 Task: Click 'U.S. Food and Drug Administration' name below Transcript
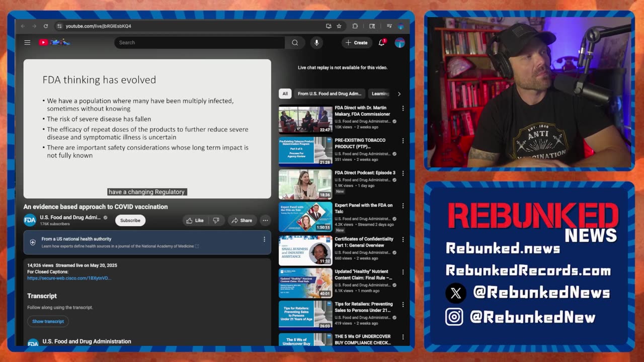click(x=87, y=341)
